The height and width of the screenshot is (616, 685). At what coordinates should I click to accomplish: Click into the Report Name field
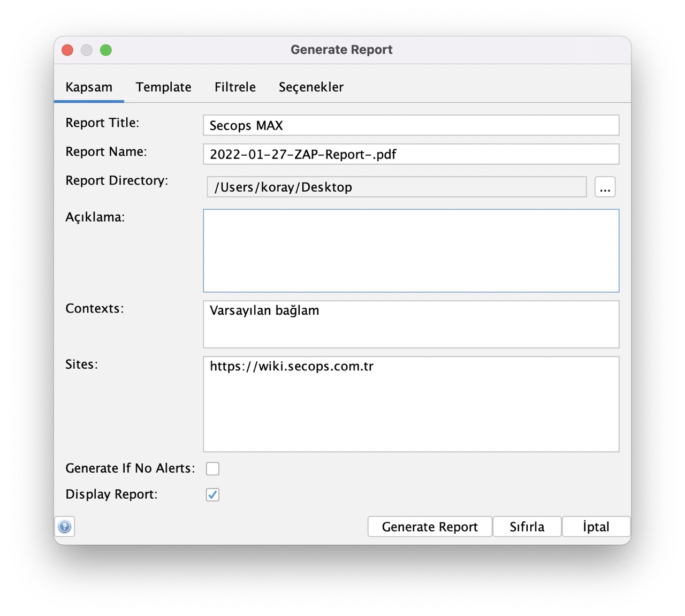[x=411, y=154]
